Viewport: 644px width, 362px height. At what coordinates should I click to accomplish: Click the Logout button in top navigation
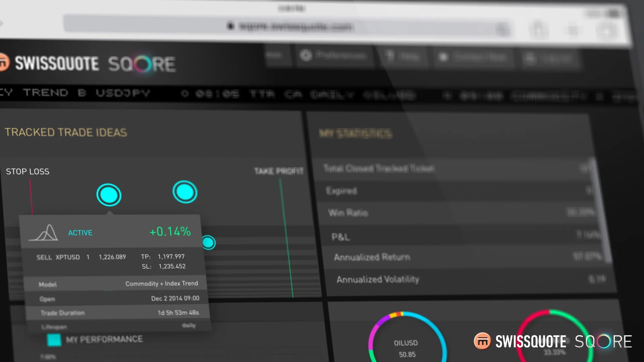(x=550, y=59)
